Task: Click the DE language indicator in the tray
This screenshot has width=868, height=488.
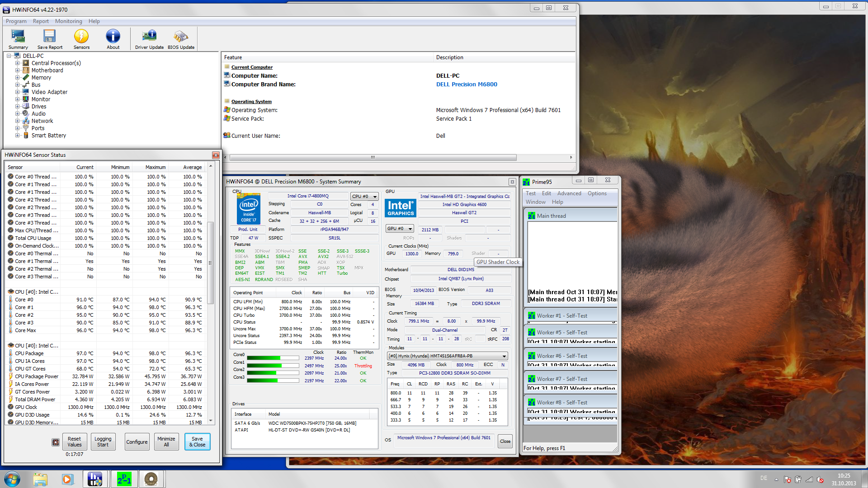Action: [764, 478]
